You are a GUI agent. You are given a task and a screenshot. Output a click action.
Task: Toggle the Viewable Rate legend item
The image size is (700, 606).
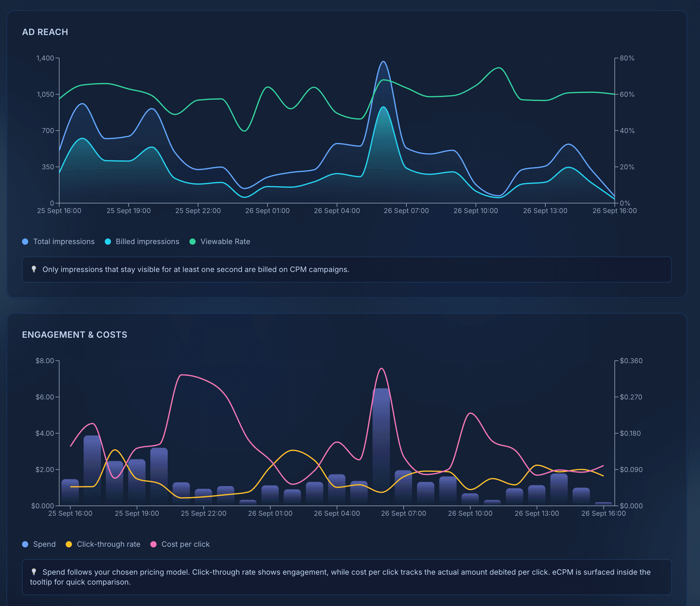click(x=220, y=242)
